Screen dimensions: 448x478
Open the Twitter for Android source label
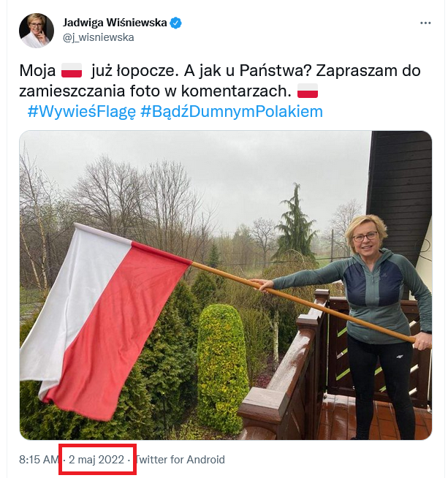point(180,460)
